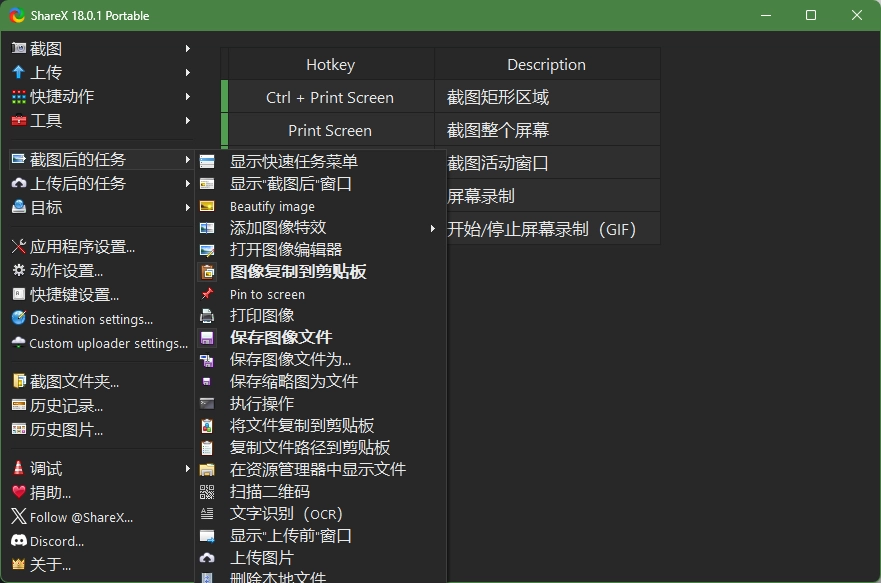Click the QR code icon for 扫描二维码
Screen dimensions: 881x583
(x=207, y=492)
